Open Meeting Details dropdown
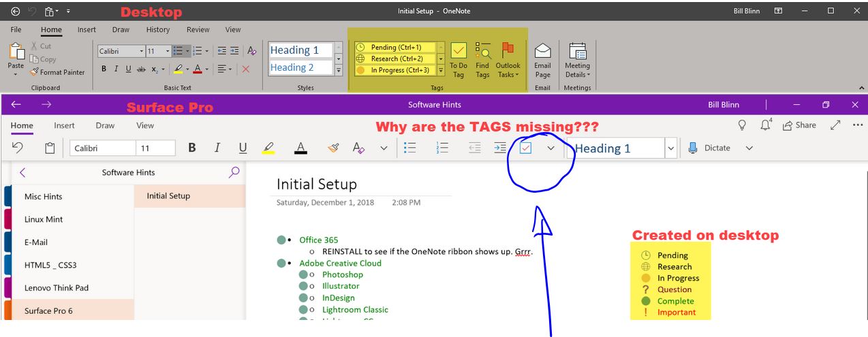This screenshot has width=868, height=337. point(577,60)
